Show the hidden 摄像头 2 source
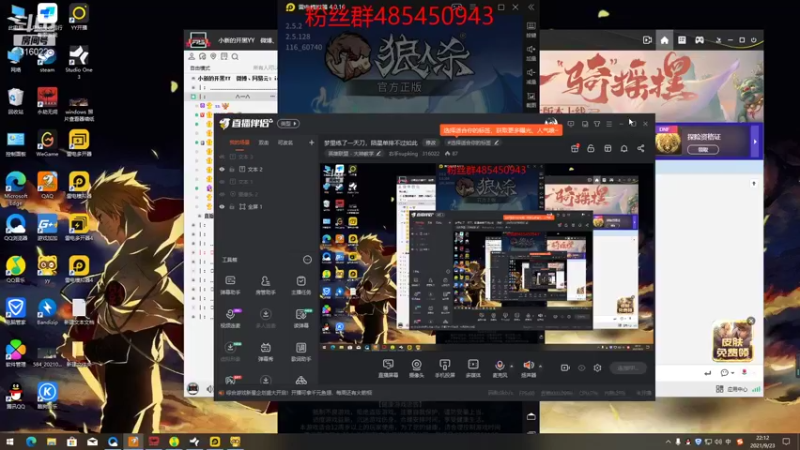 (222, 194)
